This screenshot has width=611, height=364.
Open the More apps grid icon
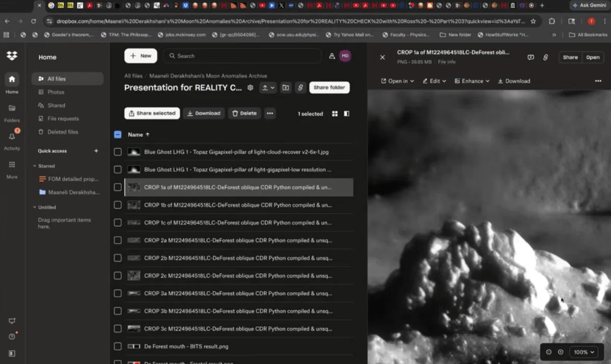click(x=12, y=164)
